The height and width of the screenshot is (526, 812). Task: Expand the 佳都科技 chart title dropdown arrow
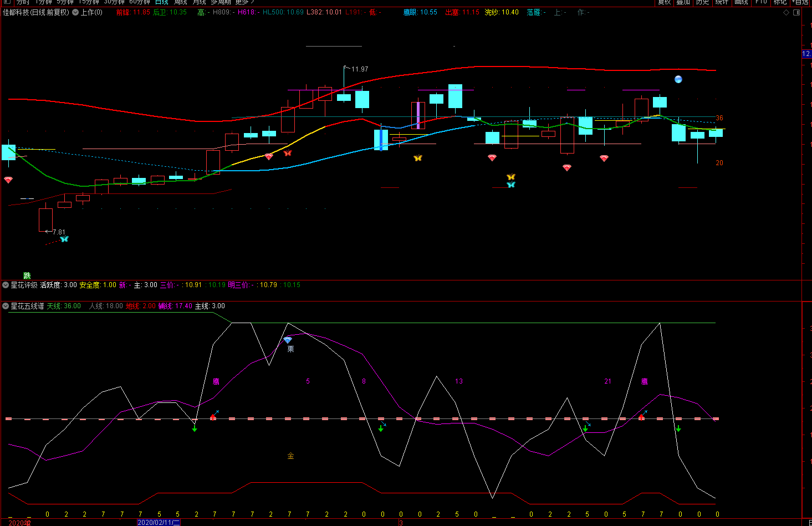click(x=75, y=12)
